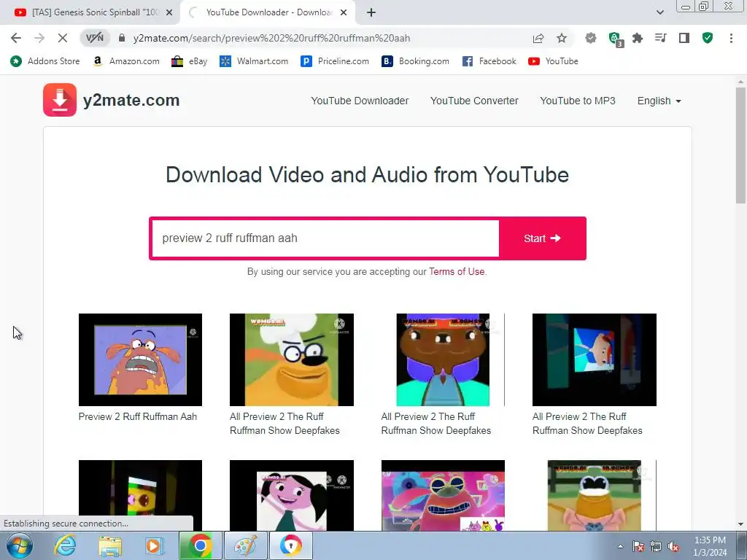Open the share page icon in address bar

(x=538, y=38)
